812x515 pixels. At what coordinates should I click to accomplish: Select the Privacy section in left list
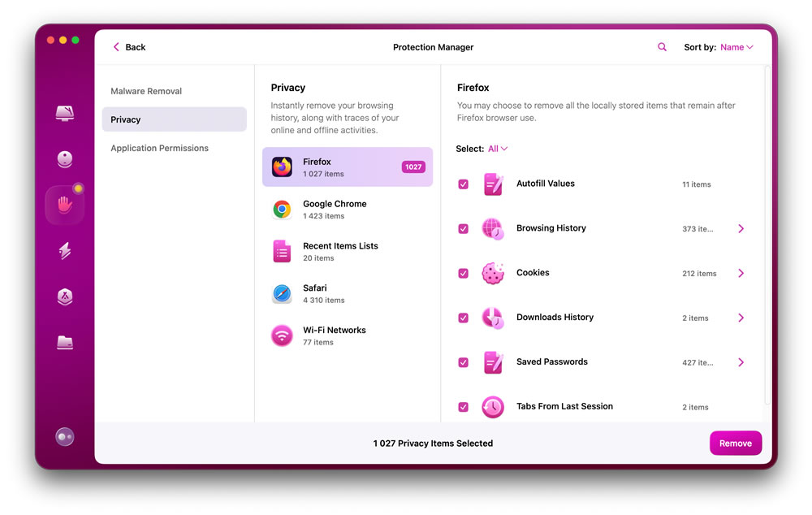click(x=174, y=119)
